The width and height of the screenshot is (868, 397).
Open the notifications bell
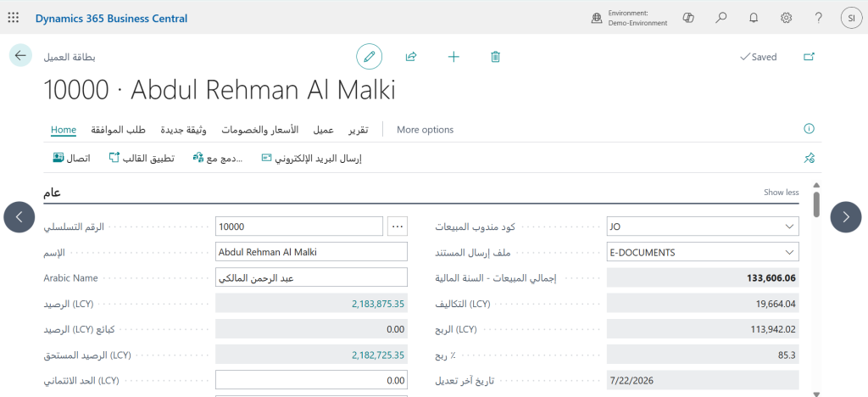point(754,18)
